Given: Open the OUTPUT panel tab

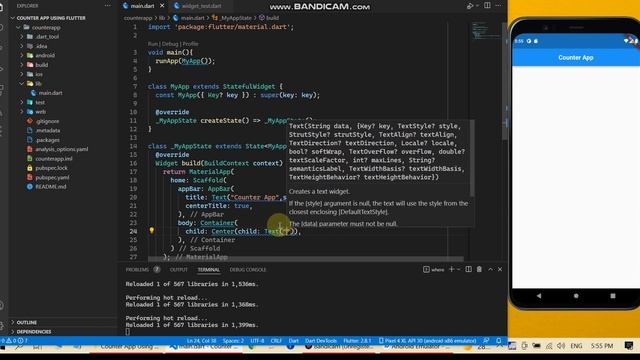Looking at the screenshot, I should [178, 270].
